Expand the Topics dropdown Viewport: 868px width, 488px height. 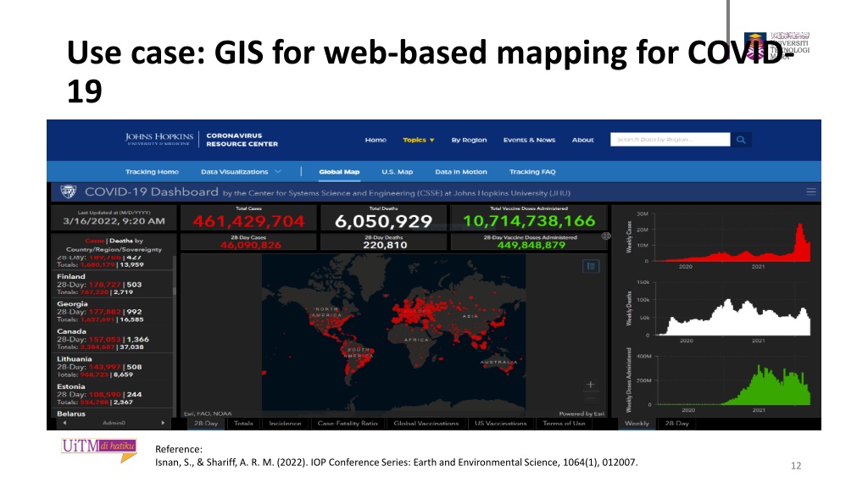418,140
